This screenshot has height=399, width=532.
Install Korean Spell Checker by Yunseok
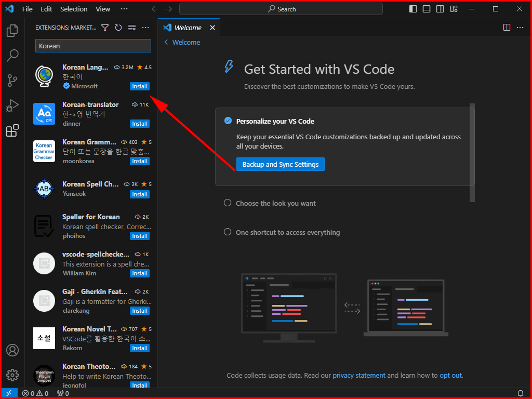click(x=139, y=194)
